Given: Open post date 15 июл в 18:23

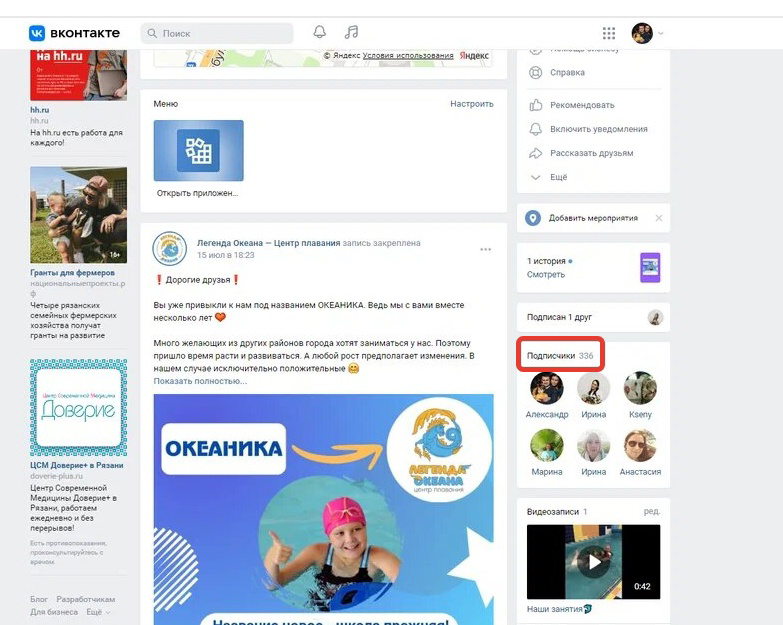Looking at the screenshot, I should pos(226,255).
